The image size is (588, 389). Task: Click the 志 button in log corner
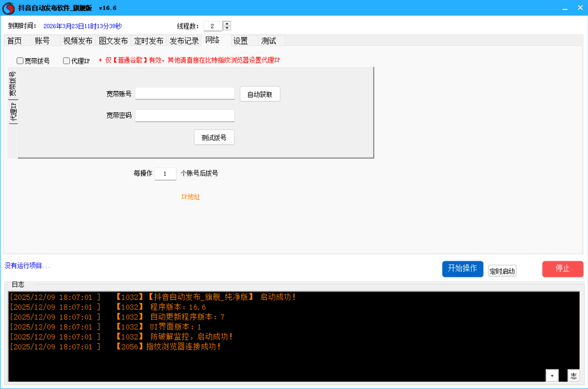coord(573,376)
